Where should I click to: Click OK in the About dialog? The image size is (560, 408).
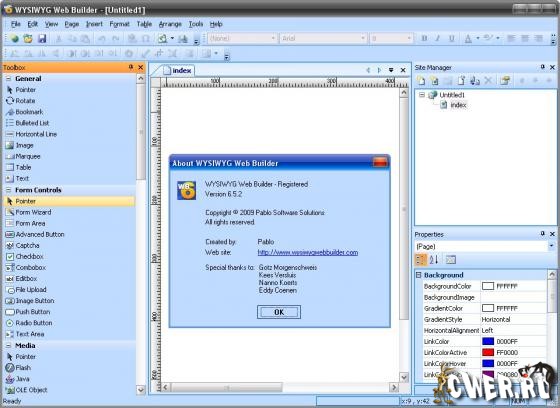279,312
